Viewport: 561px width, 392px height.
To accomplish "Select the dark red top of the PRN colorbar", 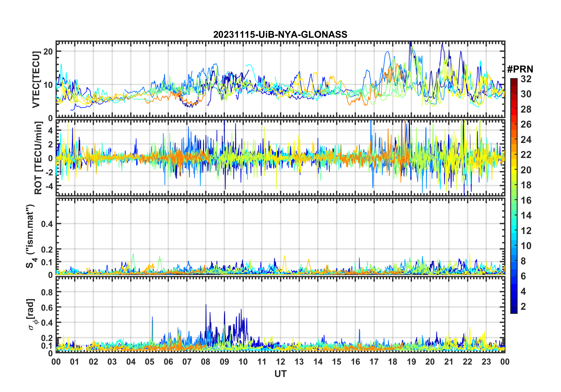I will [x=514, y=82].
